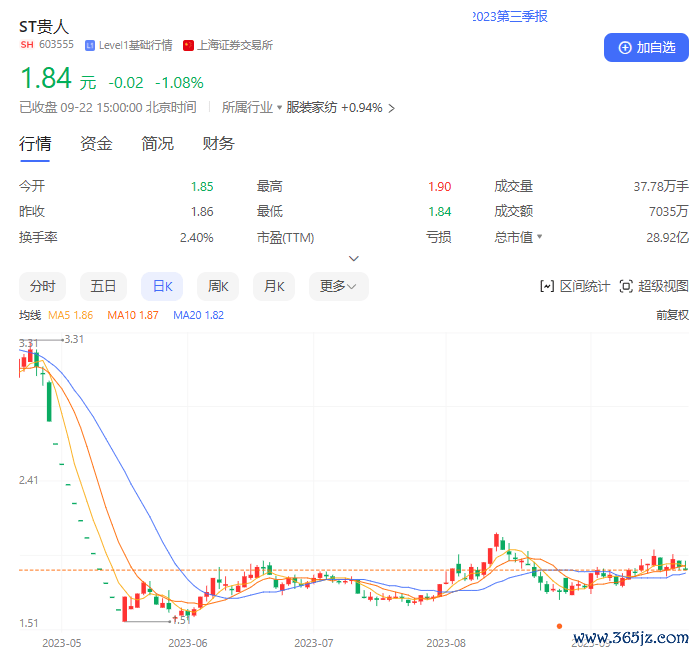This screenshot has height=653, width=696.
Task: Click the 1.84 元 current price
Action: point(58,79)
